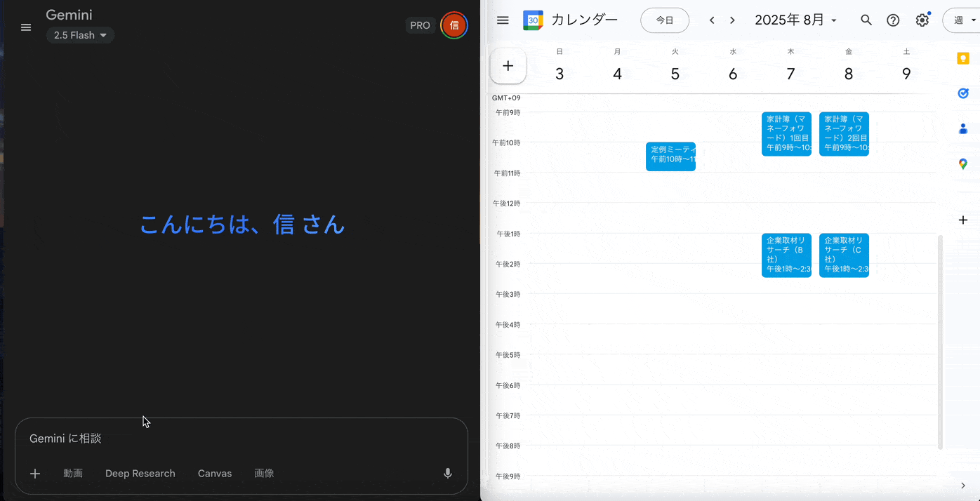Click the create event plus button
This screenshot has width=980, height=501.
508,66
